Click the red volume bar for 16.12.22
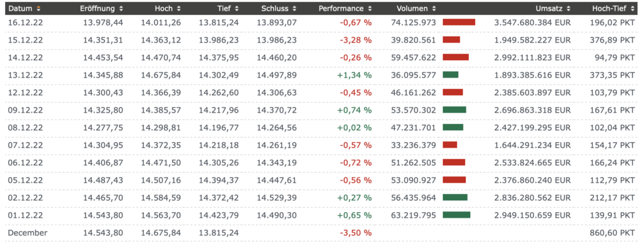Screen dimensions: 644x244 click(459, 22)
